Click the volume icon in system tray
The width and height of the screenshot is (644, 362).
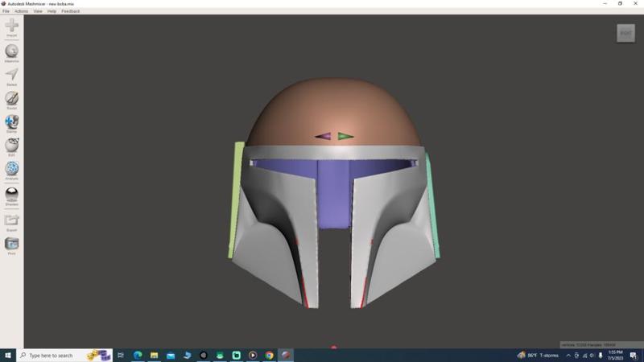coord(592,356)
